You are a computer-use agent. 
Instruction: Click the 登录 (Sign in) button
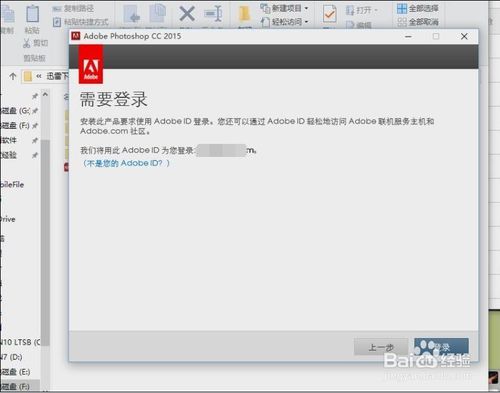click(x=442, y=347)
